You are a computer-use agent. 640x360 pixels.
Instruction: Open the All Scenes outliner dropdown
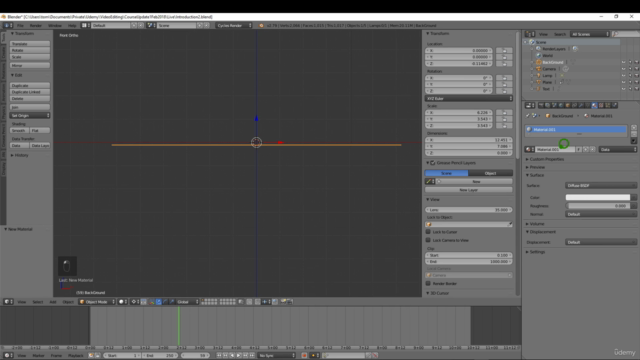(x=590, y=34)
